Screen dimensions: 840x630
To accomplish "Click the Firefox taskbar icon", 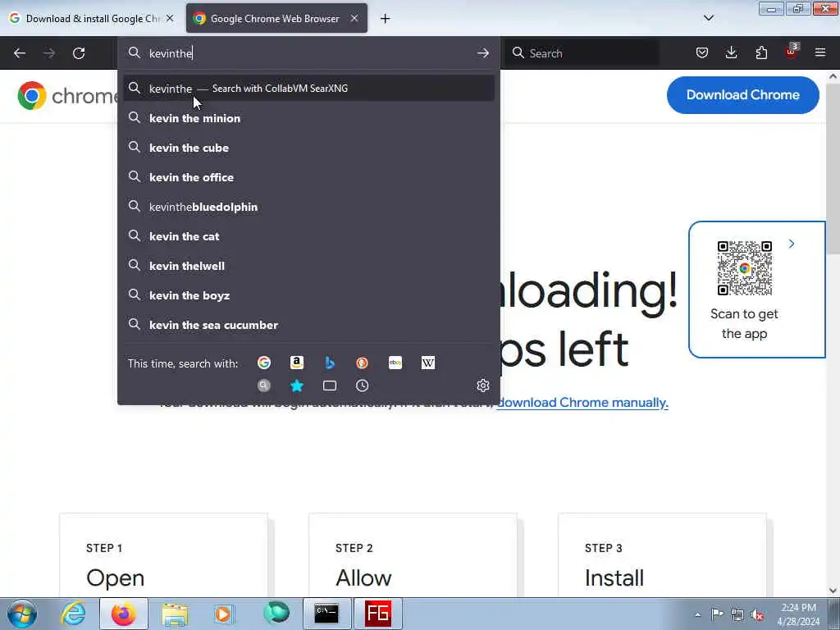I will 124,614.
